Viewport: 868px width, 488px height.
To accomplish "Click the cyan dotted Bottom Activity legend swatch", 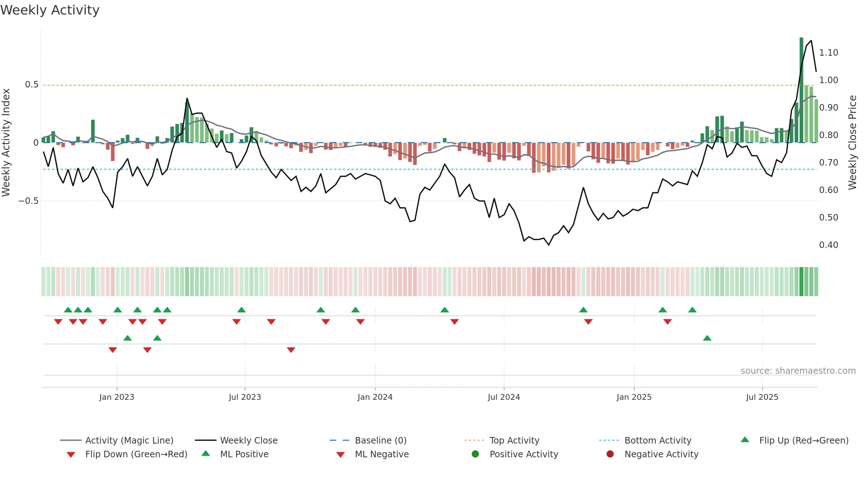I will click(609, 440).
